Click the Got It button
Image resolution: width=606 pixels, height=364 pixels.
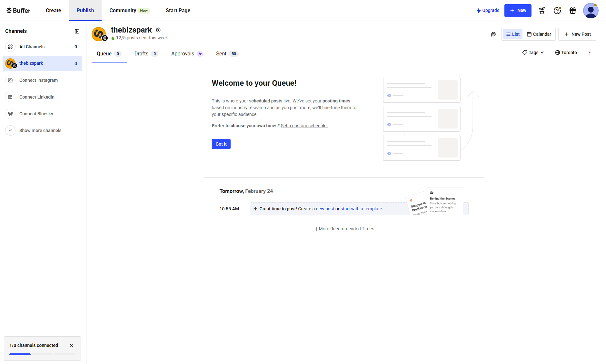221,144
